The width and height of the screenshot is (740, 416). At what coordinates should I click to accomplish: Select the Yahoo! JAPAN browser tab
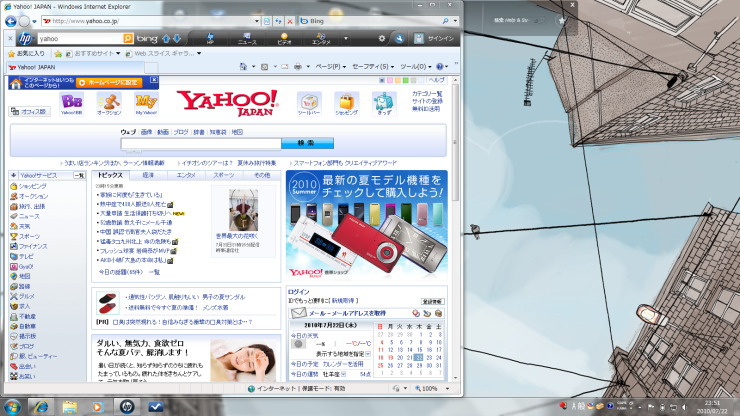click(x=75, y=67)
